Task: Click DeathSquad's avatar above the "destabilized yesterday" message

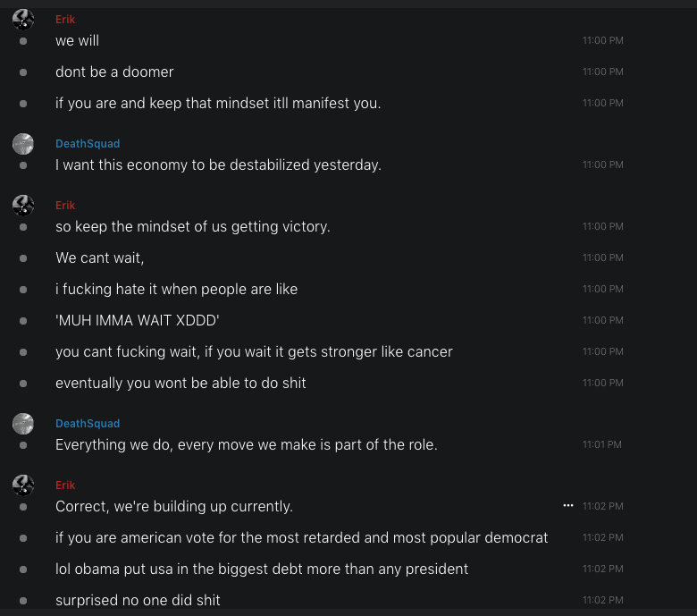Action: coord(23,144)
